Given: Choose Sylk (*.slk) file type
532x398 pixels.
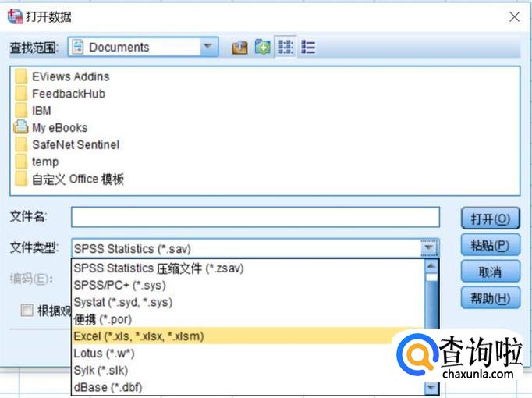Looking at the screenshot, I should pos(248,370).
